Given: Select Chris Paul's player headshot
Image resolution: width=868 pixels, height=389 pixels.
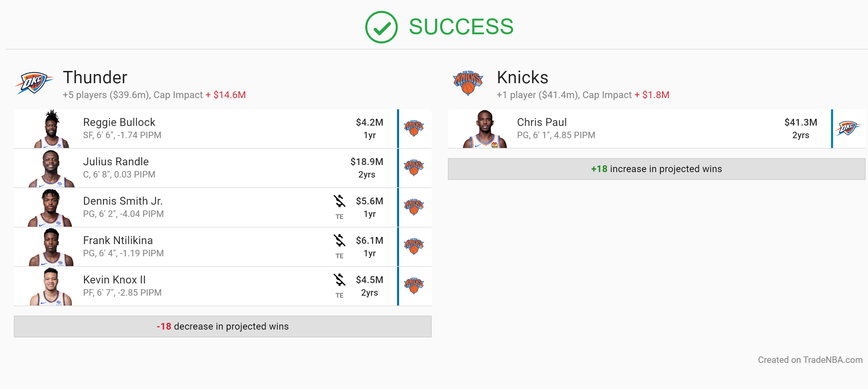Looking at the screenshot, I should [x=485, y=129].
